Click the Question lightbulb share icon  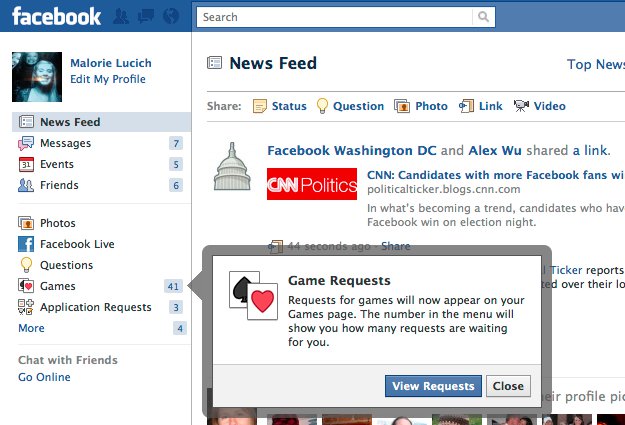tap(323, 106)
